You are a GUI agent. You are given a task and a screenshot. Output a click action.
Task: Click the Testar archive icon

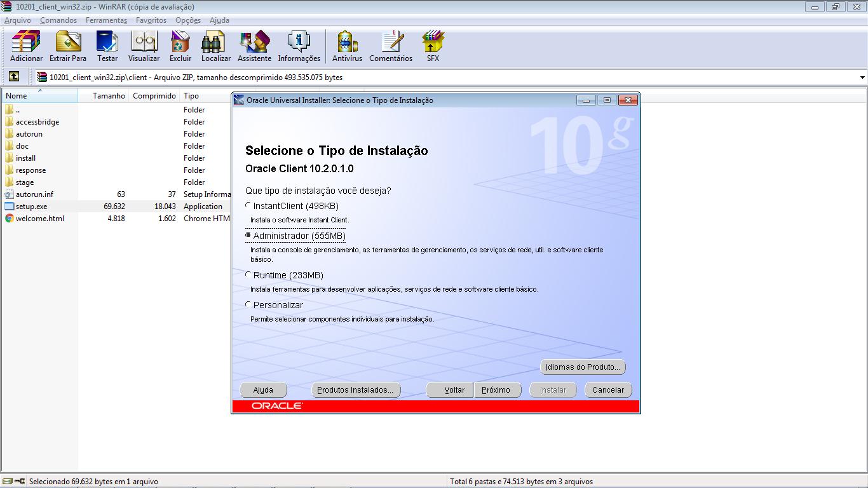107,46
